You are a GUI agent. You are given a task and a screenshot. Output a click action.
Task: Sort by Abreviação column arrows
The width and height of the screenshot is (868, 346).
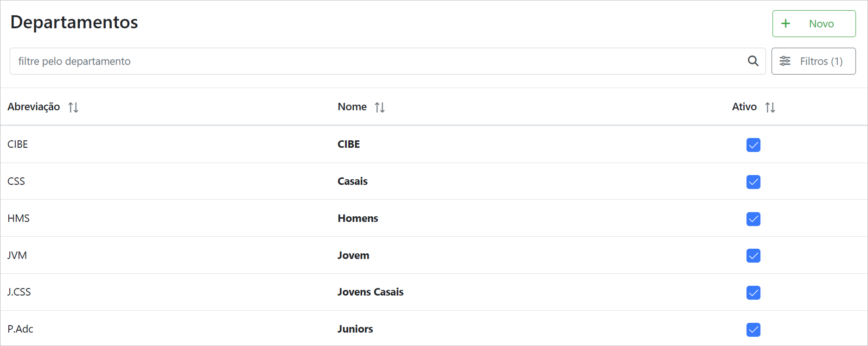(x=73, y=107)
